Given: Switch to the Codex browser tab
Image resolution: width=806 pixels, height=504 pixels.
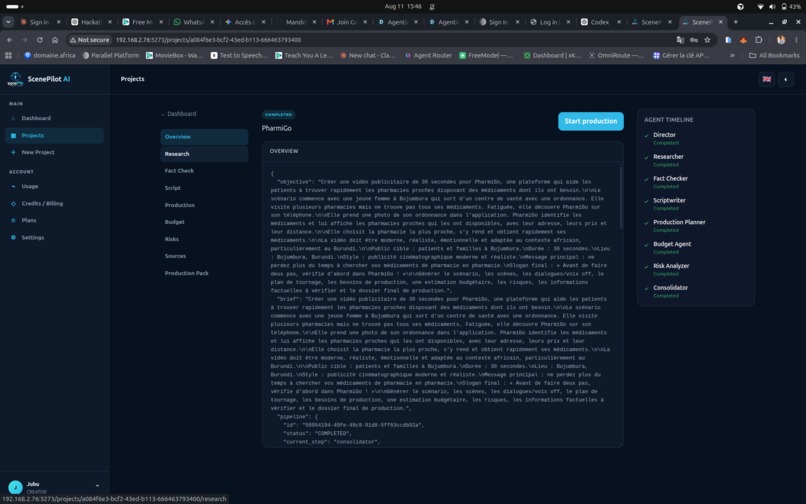Looking at the screenshot, I should point(599,22).
